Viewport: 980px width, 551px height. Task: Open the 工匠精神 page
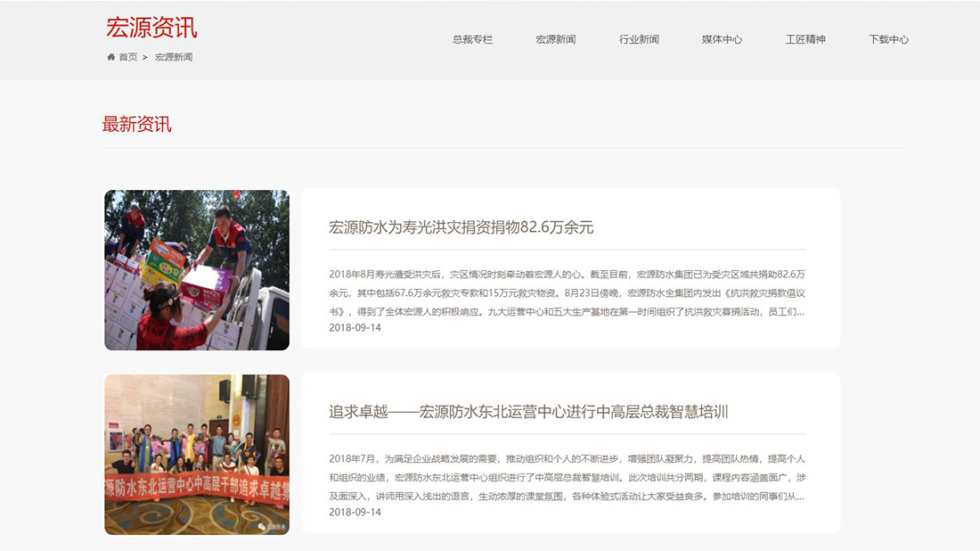click(805, 38)
